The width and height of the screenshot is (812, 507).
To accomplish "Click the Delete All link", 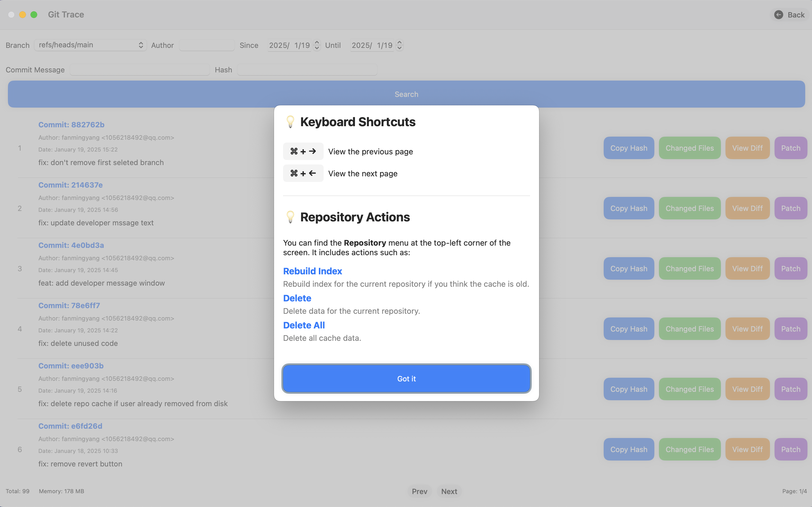I will point(304,325).
